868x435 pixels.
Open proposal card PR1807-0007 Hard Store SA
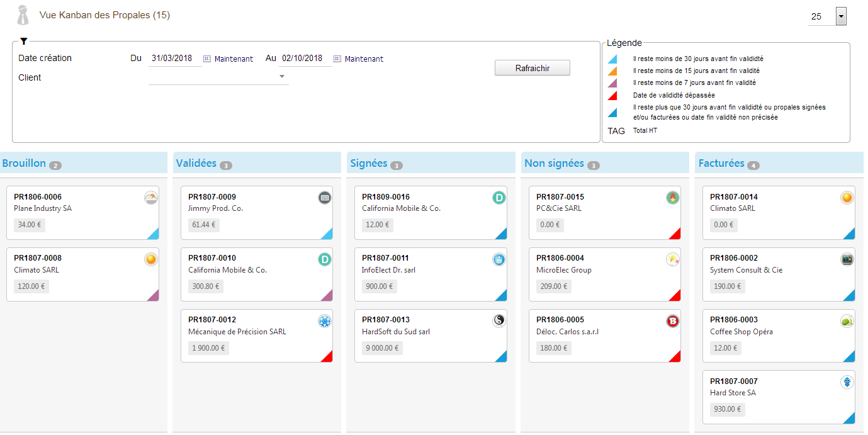[x=778, y=397]
